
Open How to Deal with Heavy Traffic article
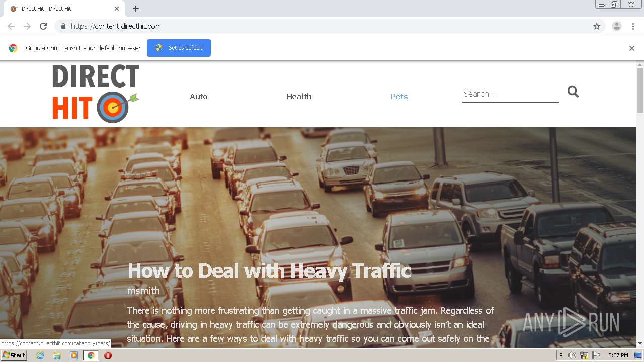(269, 271)
